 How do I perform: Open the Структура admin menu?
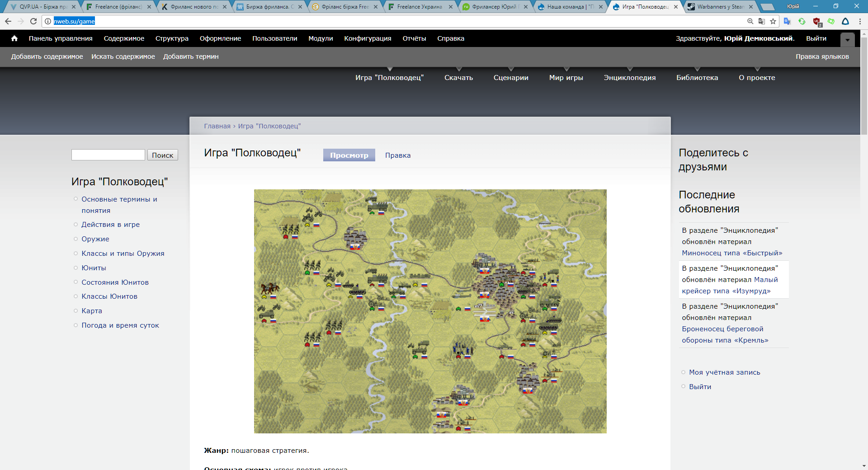[x=172, y=38]
